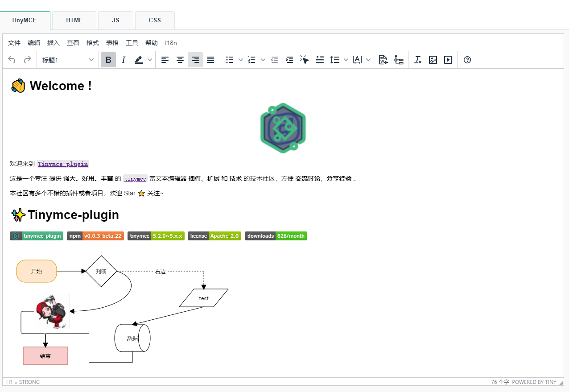The width and height of the screenshot is (569, 392).
Task: Toggle bold formatting
Action: pos(108,60)
